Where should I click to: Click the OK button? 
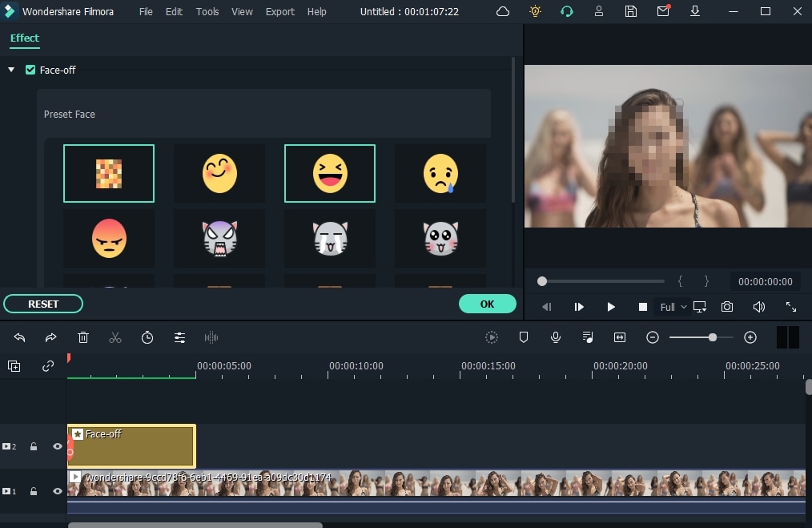(488, 304)
